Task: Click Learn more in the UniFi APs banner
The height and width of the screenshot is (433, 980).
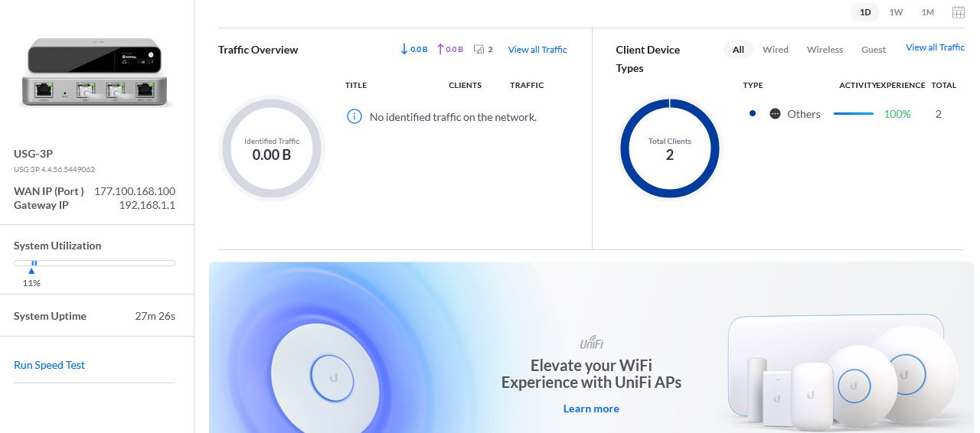Action: coord(591,409)
